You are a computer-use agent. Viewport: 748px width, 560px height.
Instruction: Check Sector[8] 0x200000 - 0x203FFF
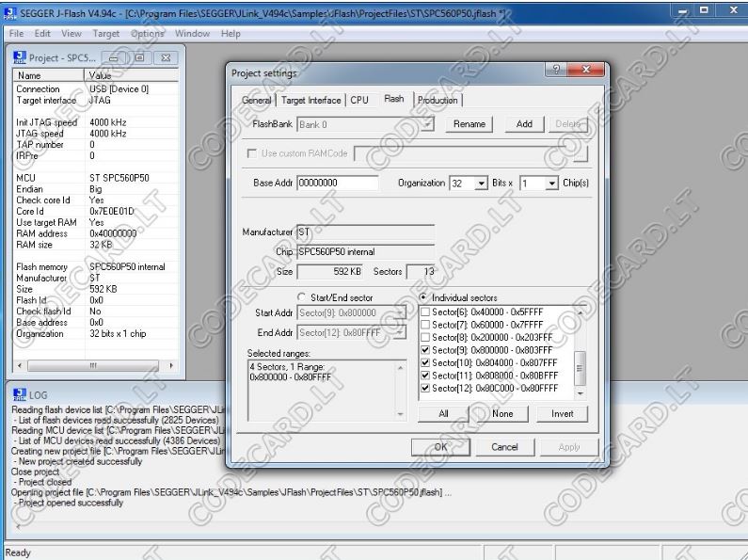point(425,337)
